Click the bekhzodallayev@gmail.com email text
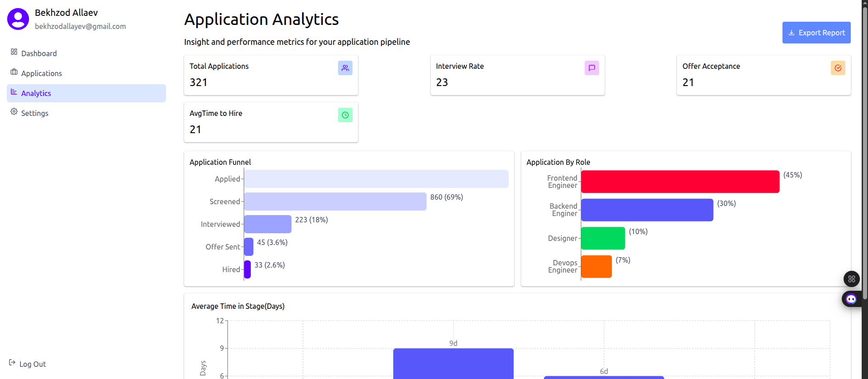This screenshot has width=868, height=379. coord(81,26)
